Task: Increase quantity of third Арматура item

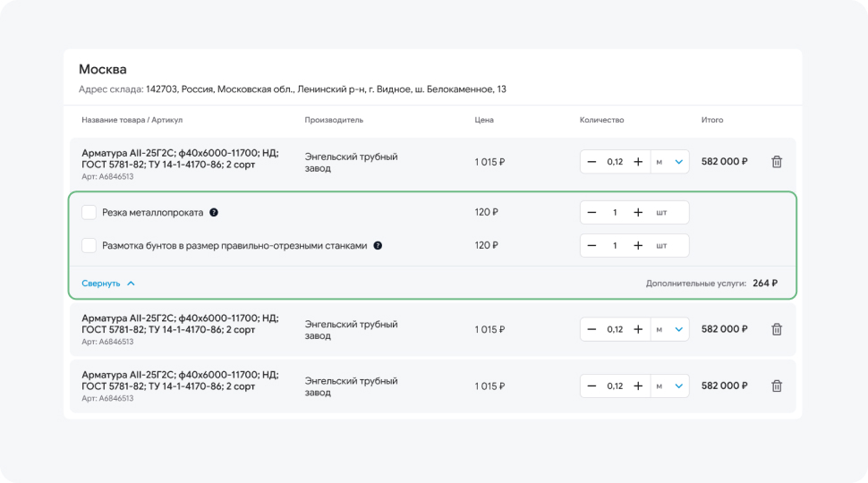Action: coord(638,386)
